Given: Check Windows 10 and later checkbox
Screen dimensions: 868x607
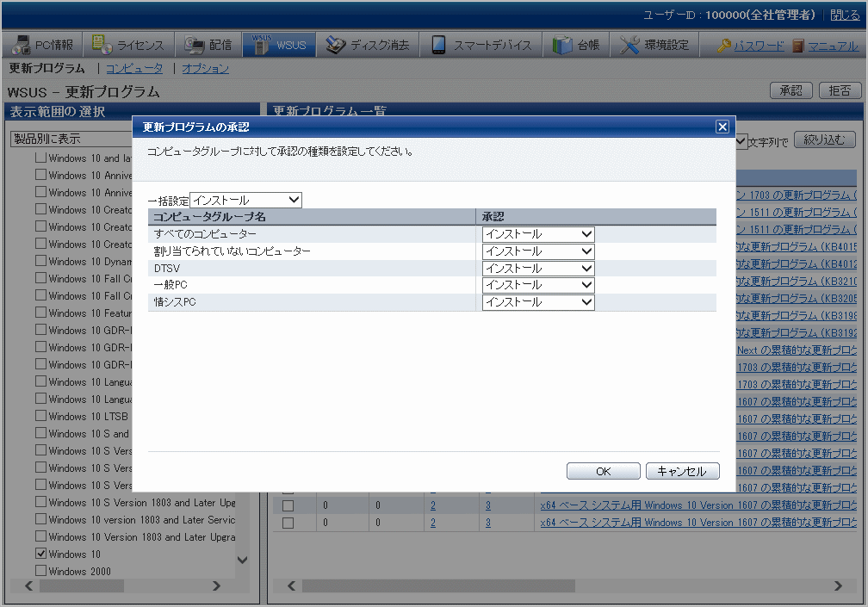Looking at the screenshot, I should 40,158.
